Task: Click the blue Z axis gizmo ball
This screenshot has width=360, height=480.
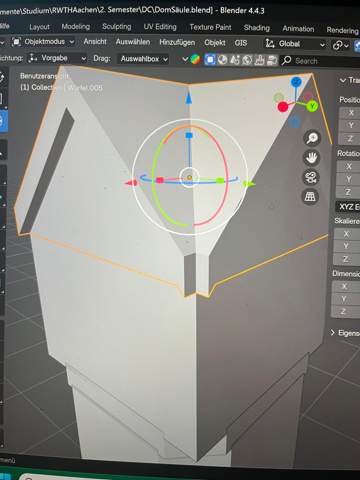Action: coord(296,82)
